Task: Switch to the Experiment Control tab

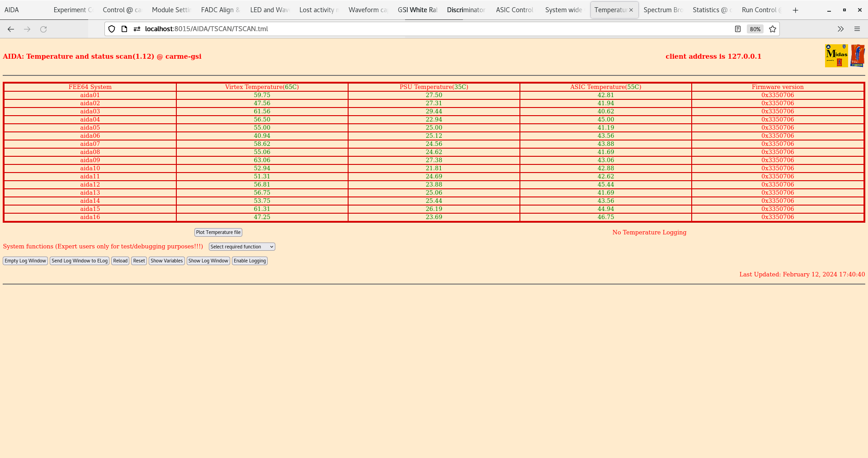Action: point(72,10)
